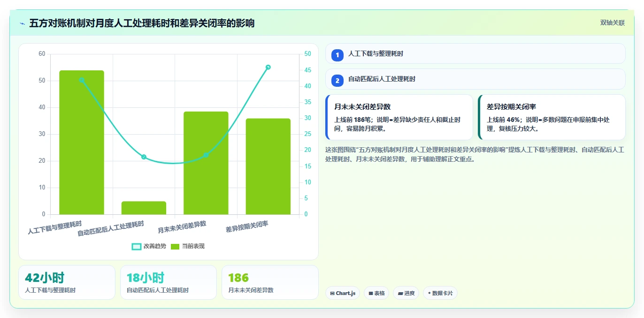
Task: Click the trend line point at value 46
Action: [268, 67]
